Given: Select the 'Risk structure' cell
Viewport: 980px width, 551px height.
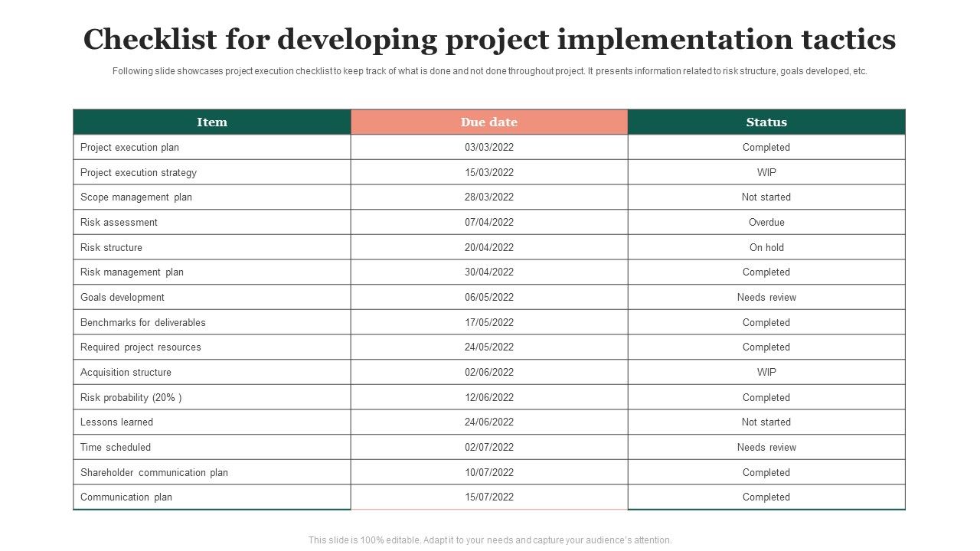Looking at the screenshot, I should point(212,247).
